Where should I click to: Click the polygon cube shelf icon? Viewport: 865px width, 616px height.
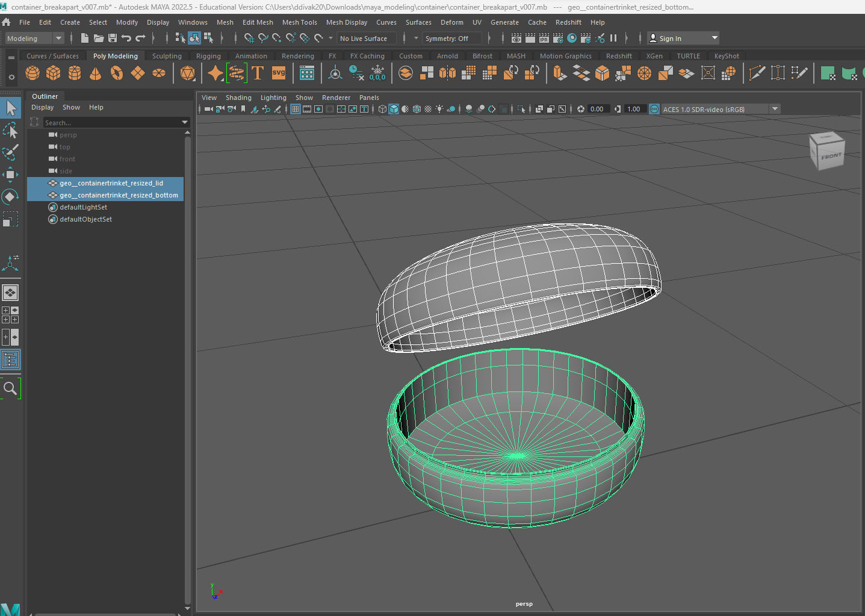[54, 73]
